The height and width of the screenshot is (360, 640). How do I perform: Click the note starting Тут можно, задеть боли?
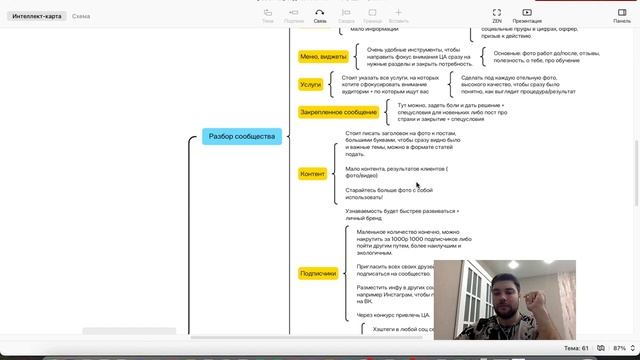pos(452,112)
